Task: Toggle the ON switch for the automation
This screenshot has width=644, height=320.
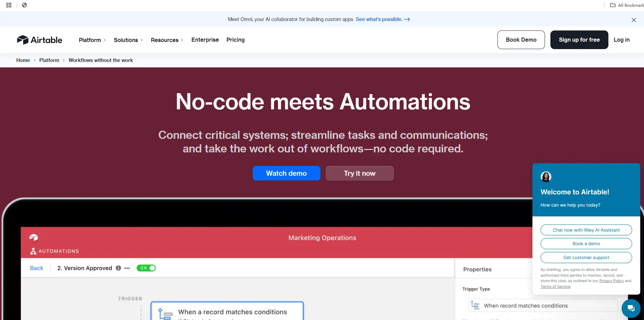Action: [x=146, y=268]
